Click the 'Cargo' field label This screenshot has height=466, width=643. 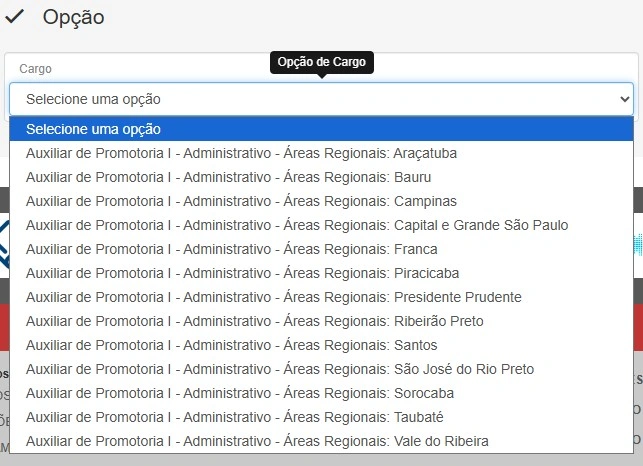(35, 69)
